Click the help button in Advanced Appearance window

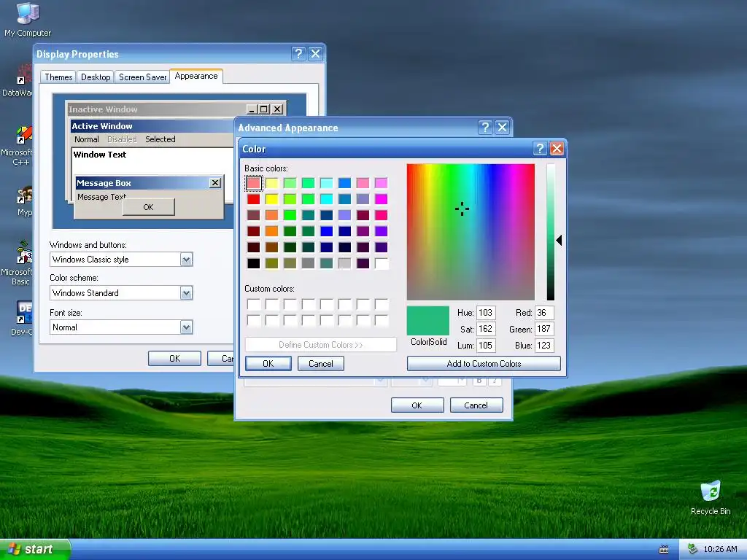(485, 127)
